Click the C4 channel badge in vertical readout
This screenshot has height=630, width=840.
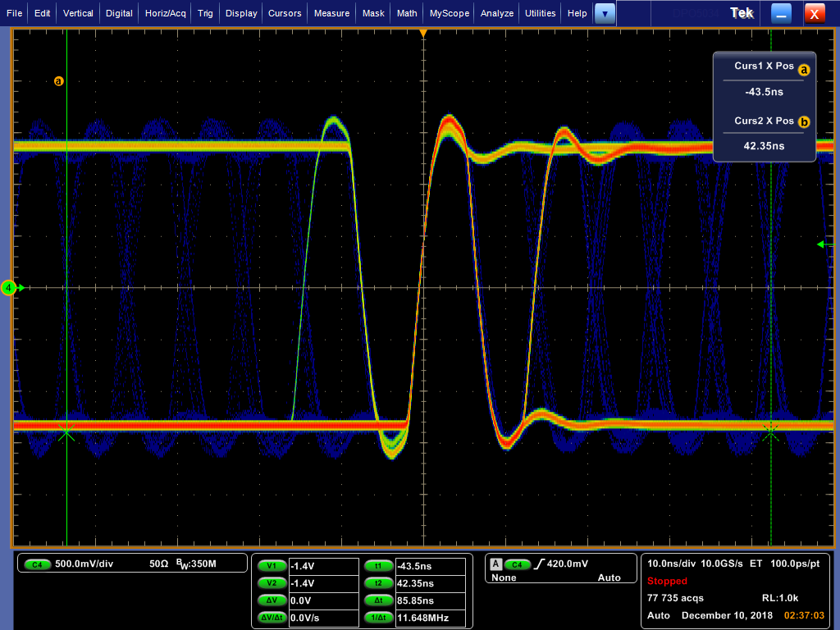coord(37,564)
